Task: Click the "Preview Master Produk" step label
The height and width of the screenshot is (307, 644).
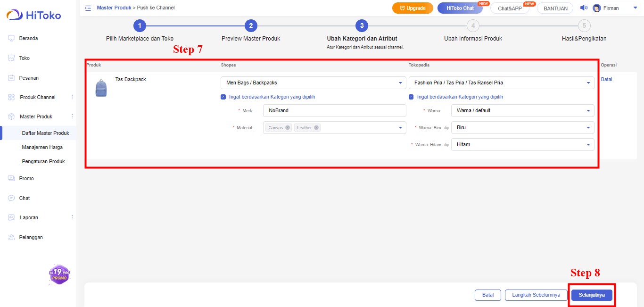Action: [251, 39]
